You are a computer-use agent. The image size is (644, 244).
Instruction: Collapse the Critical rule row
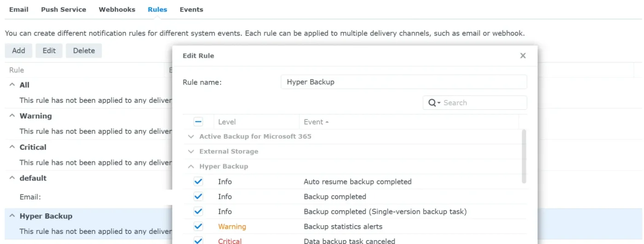tap(12, 147)
